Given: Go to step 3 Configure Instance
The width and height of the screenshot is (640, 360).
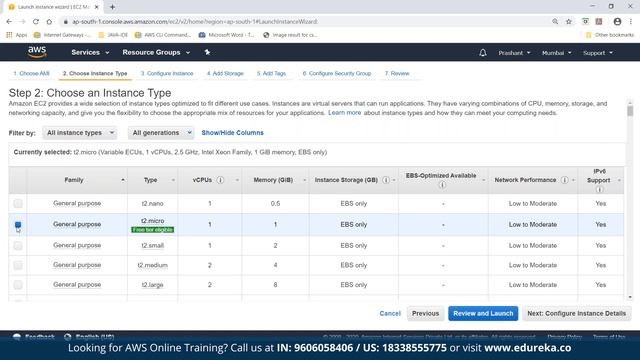Looking at the screenshot, I should tap(167, 73).
